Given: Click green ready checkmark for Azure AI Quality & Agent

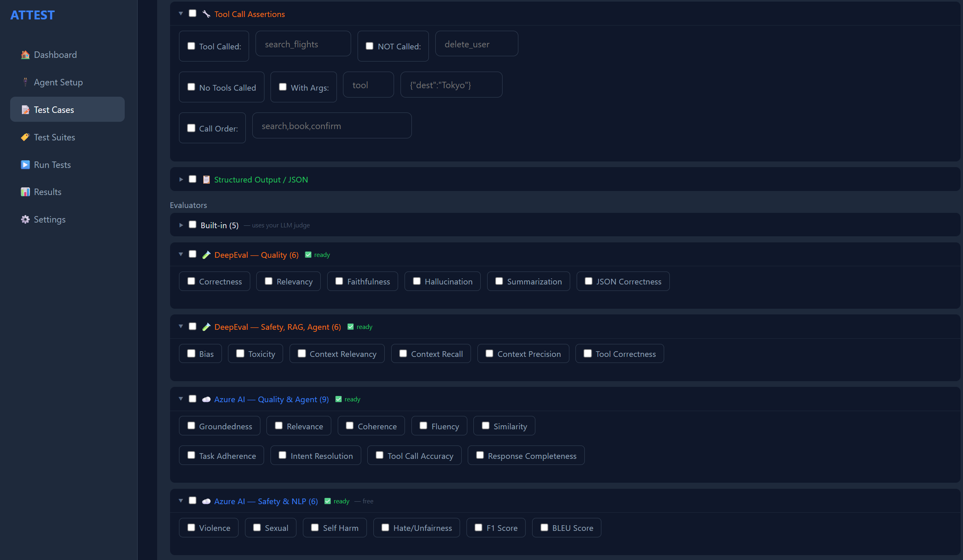Looking at the screenshot, I should pyautogui.click(x=339, y=399).
